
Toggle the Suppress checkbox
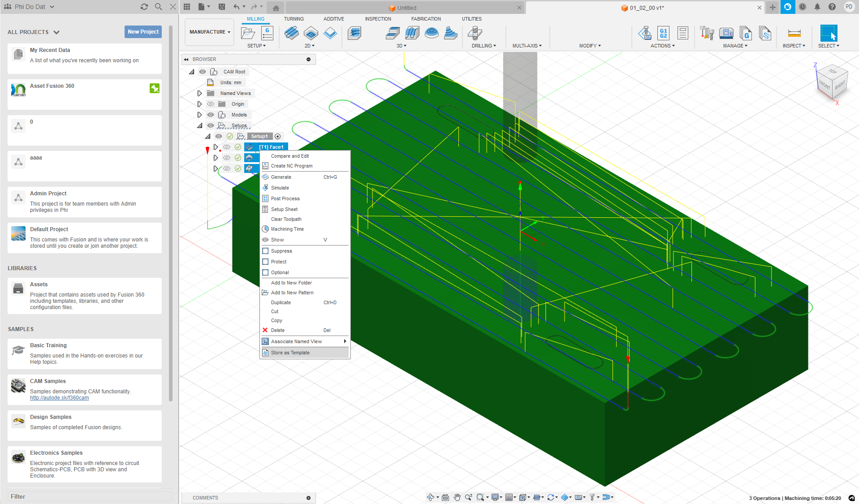pyautogui.click(x=265, y=251)
